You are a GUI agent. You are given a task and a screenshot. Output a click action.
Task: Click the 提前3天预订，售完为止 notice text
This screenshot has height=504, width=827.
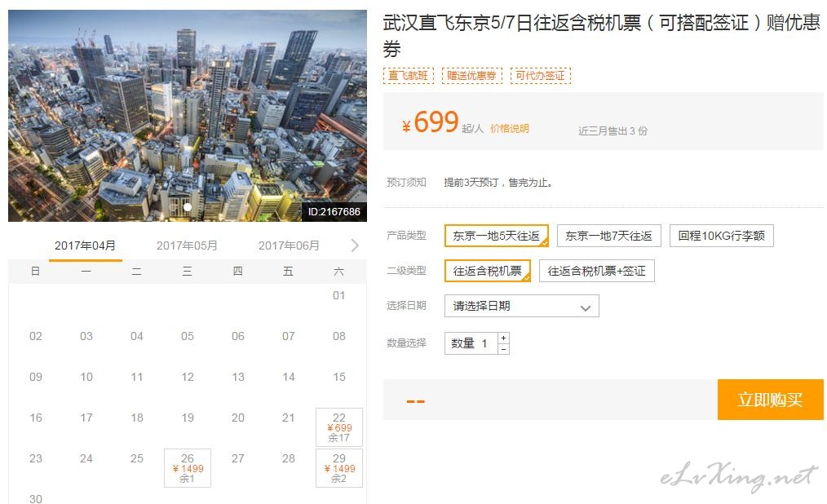pyautogui.click(x=498, y=183)
